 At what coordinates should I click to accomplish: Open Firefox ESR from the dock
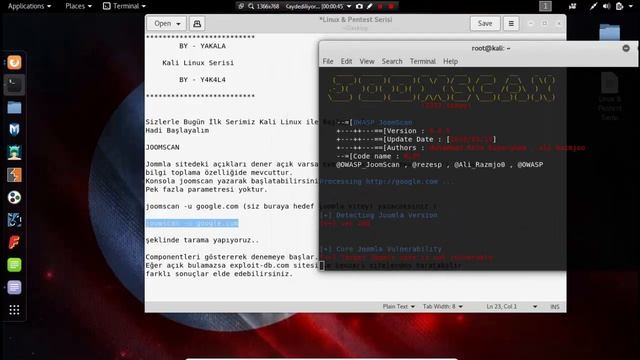pos(14,62)
